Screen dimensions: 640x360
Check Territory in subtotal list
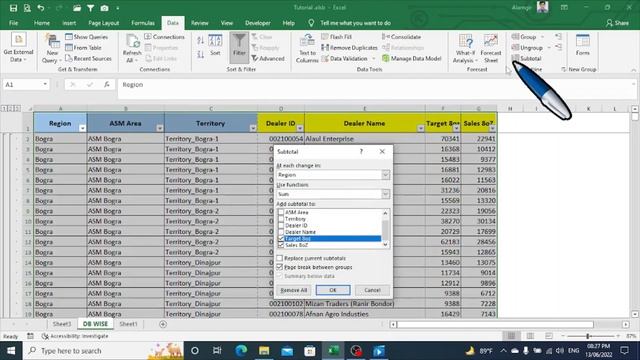click(281, 219)
